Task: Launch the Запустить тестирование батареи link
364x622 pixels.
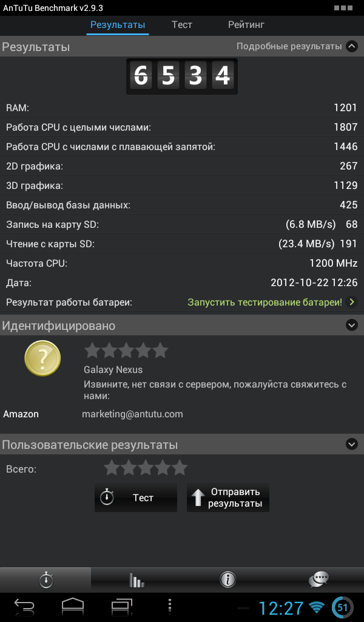Action: pyautogui.click(x=265, y=302)
